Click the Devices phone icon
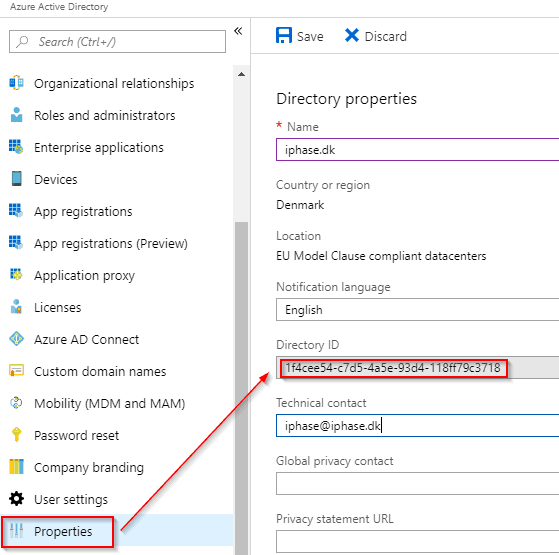 pos(16,179)
